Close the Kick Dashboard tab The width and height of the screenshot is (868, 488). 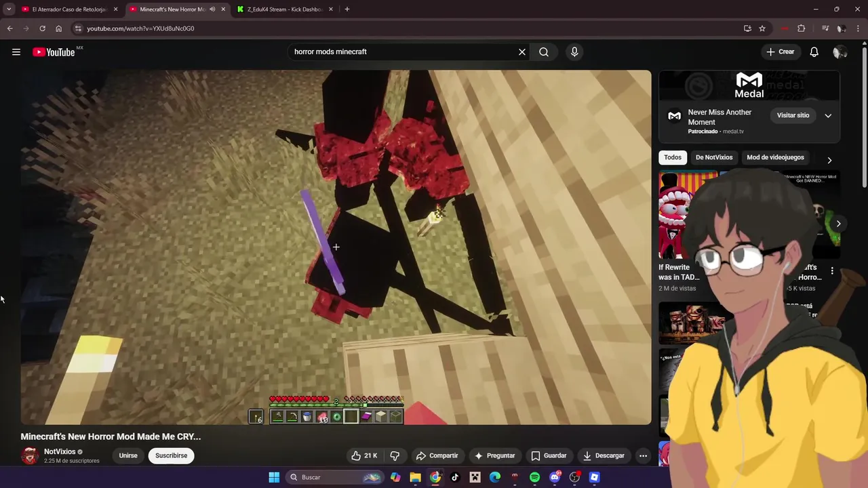coord(331,9)
